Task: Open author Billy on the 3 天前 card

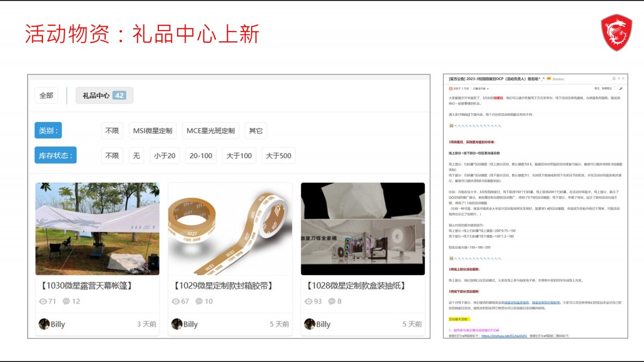Action: coord(58,324)
